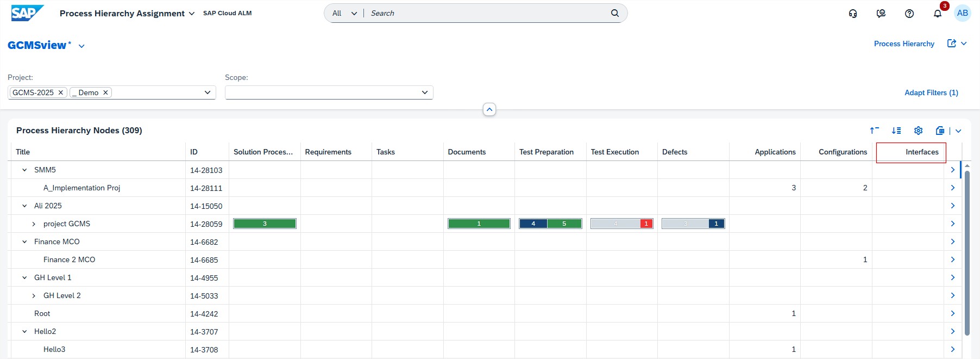Remove the GCMS-2025 project token
Viewport: 980px width, 359px height.
coord(61,92)
